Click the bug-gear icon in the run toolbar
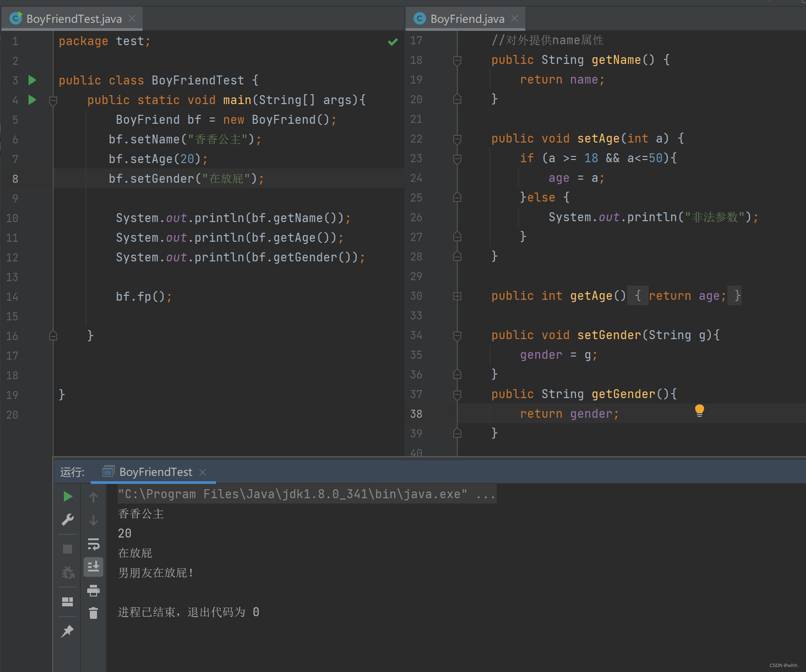The width and height of the screenshot is (806, 672). tap(68, 572)
